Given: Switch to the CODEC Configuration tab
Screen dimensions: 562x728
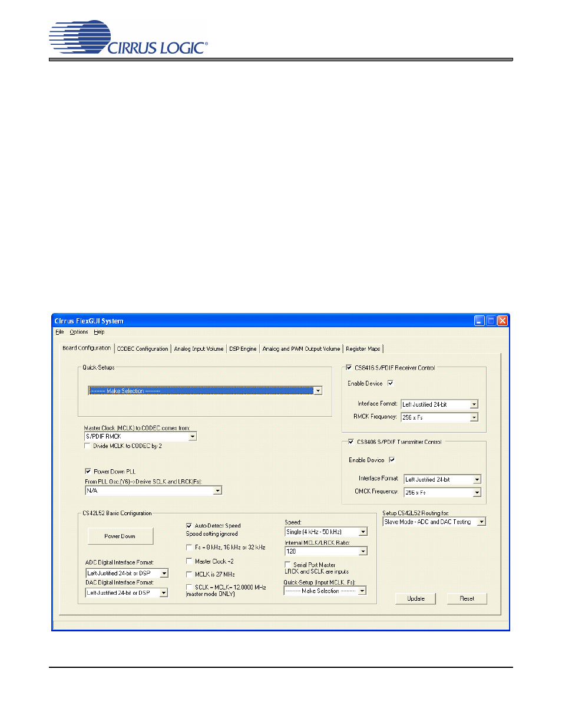Looking at the screenshot, I should click(x=143, y=349).
